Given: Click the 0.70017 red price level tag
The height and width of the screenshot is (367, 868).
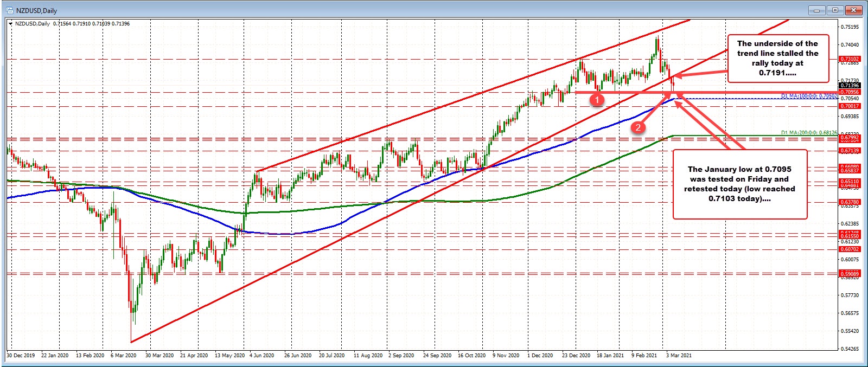Looking at the screenshot, I should (x=850, y=106).
